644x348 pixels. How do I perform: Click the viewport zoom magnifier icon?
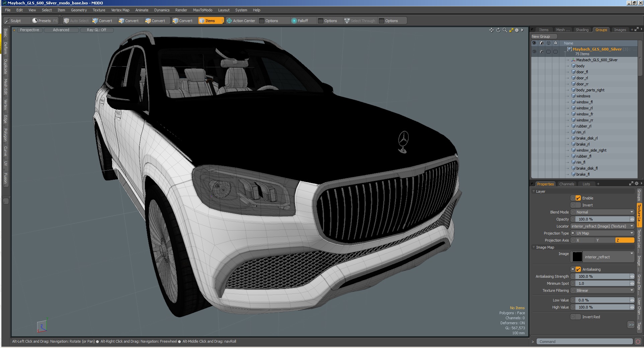pos(505,30)
